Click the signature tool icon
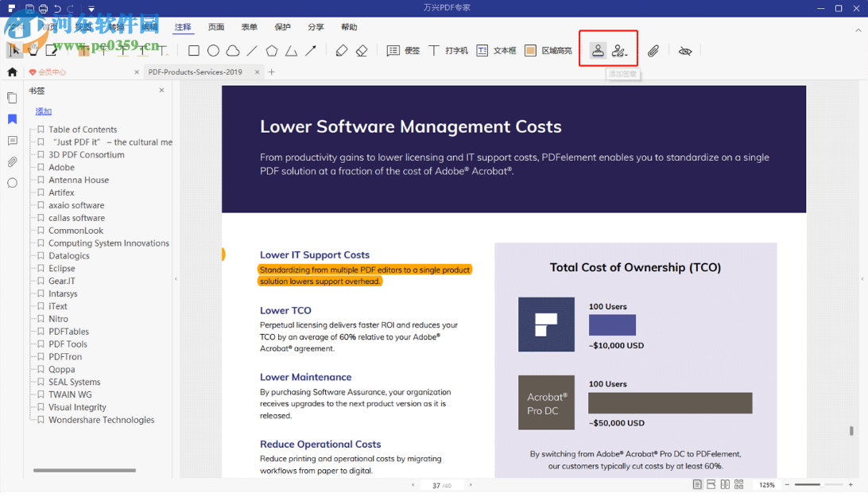 [619, 51]
